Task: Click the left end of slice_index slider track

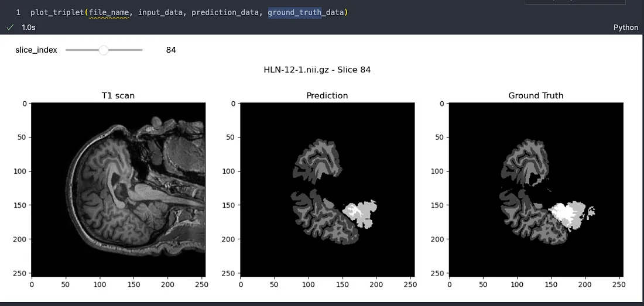Action: (x=67, y=50)
